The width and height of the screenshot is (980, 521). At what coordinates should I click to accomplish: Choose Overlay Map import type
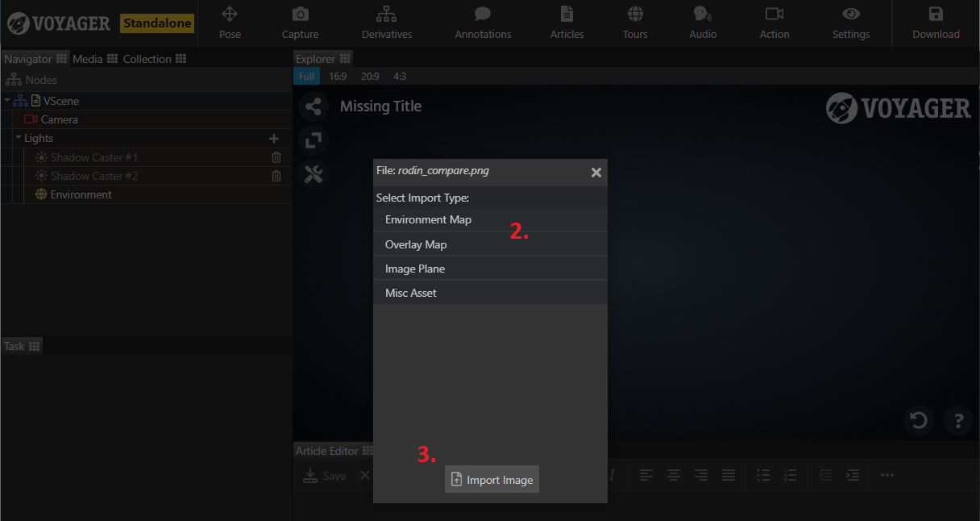pos(490,244)
